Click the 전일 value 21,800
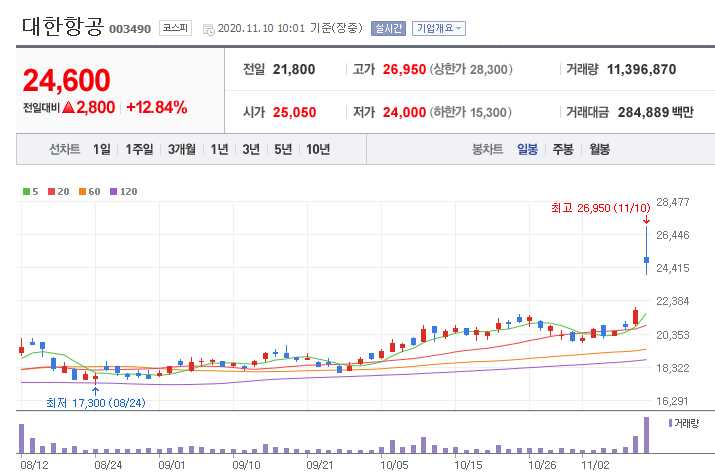Screen dimensions: 715x476 (x=294, y=69)
